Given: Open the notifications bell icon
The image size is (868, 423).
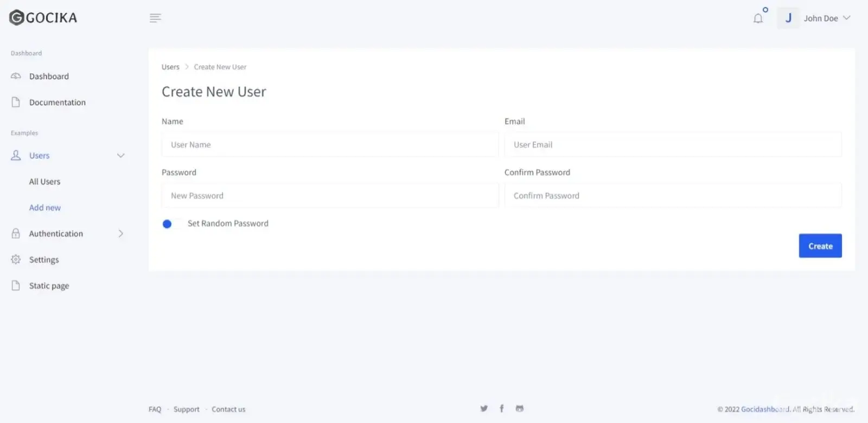Looking at the screenshot, I should tap(758, 18).
